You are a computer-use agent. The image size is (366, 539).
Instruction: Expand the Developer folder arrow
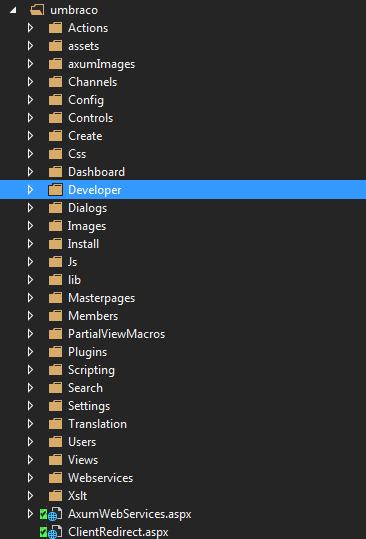(x=30, y=190)
